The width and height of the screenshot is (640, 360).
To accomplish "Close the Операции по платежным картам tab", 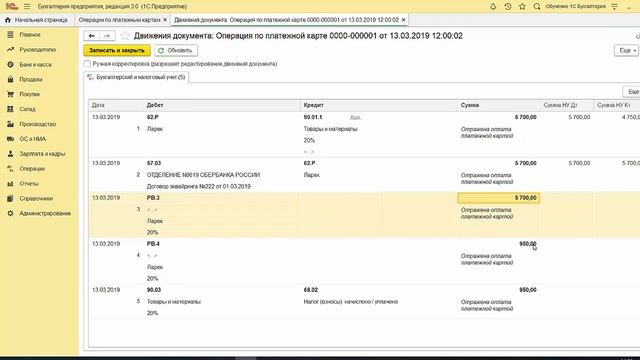I will pyautogui.click(x=165, y=20).
